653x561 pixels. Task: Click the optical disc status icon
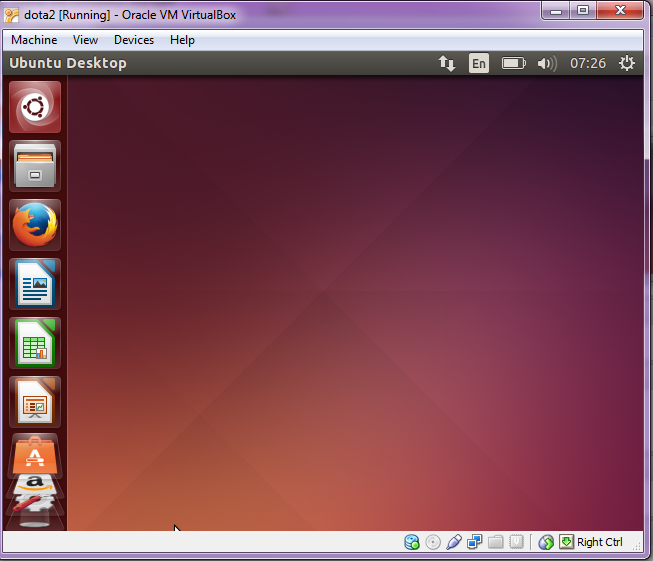pos(433,542)
